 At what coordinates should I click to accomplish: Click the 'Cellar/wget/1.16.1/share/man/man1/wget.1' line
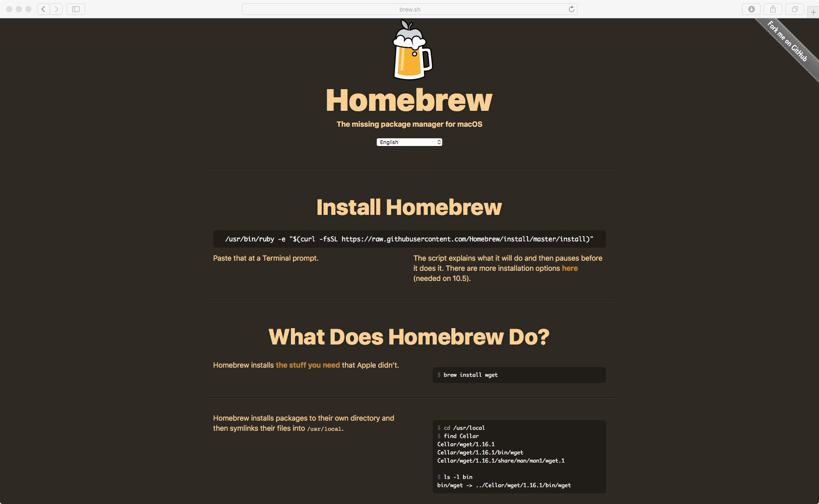pyautogui.click(x=501, y=461)
